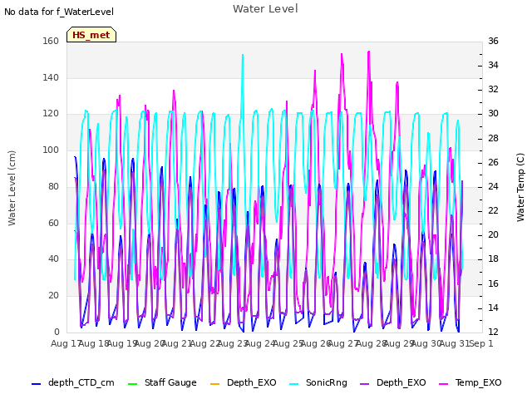Screen dimensions: 532x399
Task: Click the blue depth_CTD_cm legend swatch
Action: 36,384
